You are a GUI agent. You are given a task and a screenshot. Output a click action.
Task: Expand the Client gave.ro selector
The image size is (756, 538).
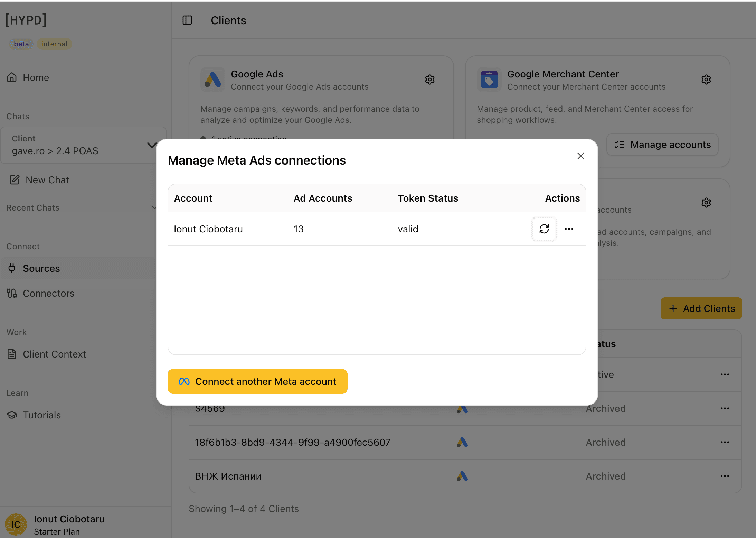pyautogui.click(x=83, y=145)
